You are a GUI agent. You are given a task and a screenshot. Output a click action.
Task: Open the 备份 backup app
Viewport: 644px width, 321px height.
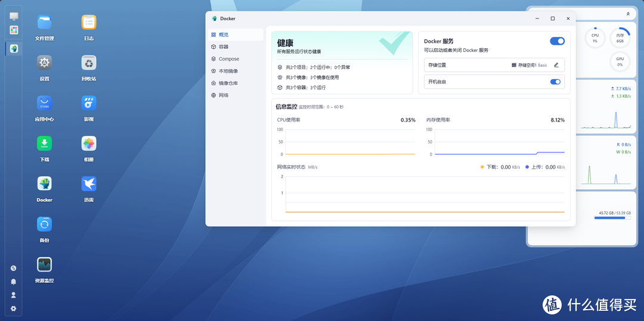(44, 225)
